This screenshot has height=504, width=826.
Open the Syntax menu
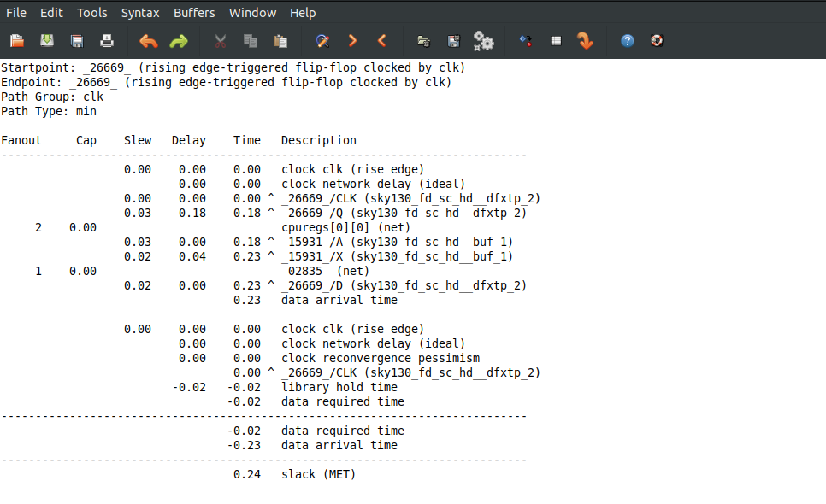pos(140,12)
